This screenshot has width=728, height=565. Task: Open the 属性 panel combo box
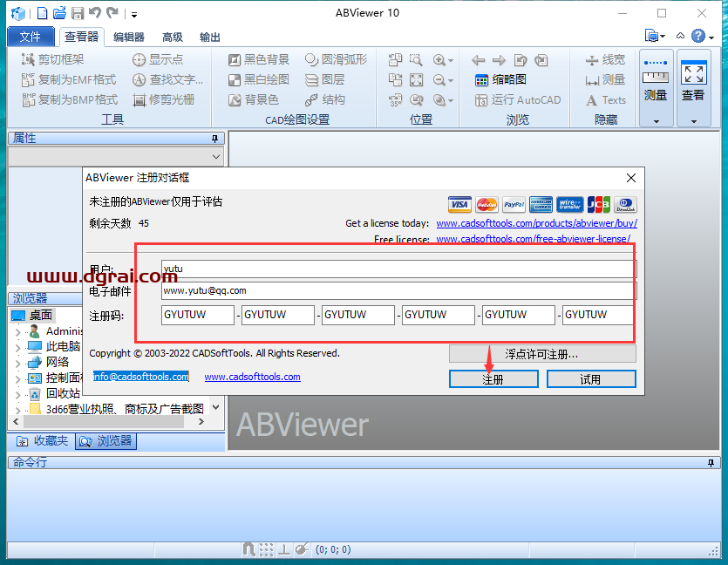(116, 157)
